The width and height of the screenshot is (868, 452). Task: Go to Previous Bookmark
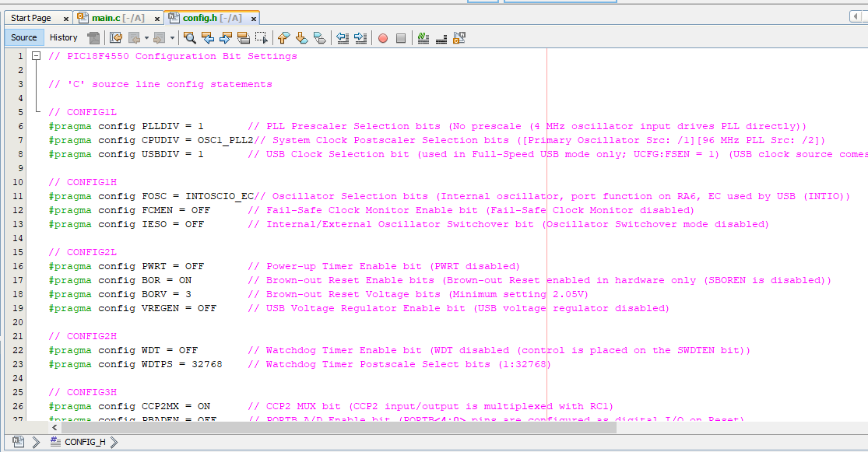[x=284, y=37]
